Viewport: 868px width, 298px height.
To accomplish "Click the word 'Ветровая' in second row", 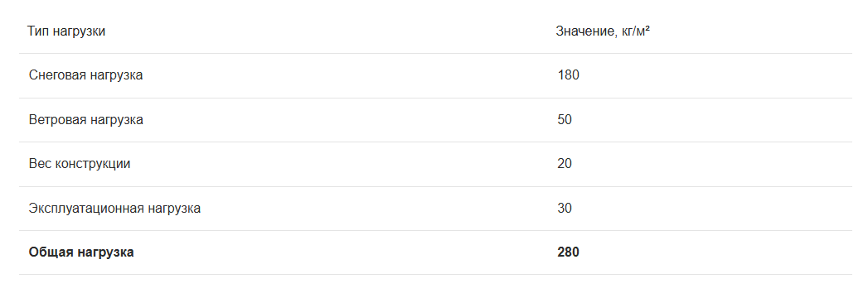I will [x=57, y=120].
